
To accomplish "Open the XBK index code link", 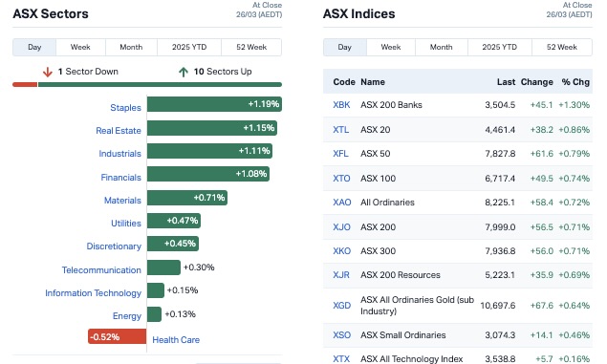I will coord(341,105).
